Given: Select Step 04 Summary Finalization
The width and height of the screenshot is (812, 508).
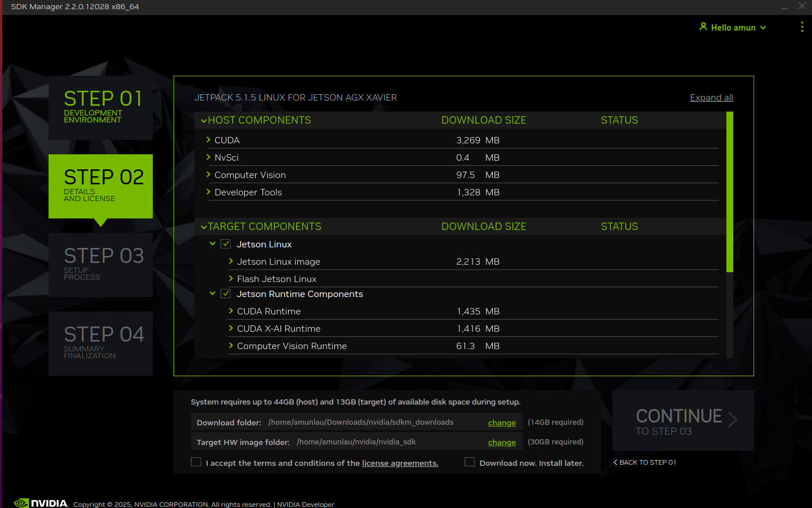Looking at the screenshot, I should coord(101,343).
